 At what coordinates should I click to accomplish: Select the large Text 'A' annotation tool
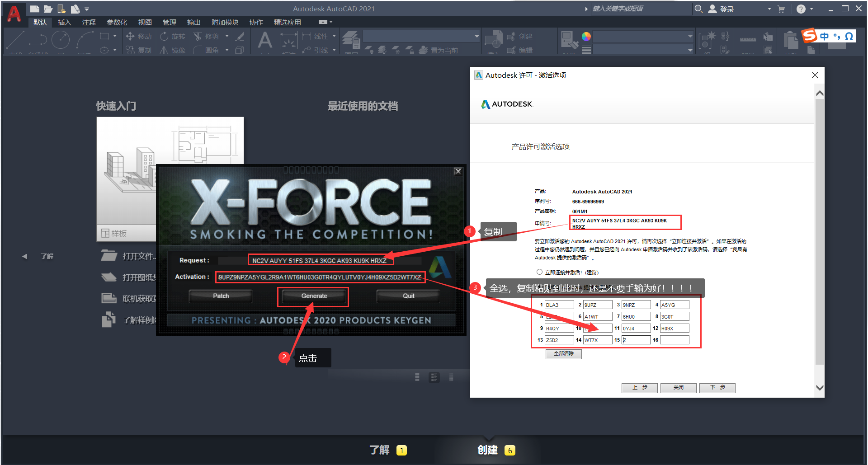click(265, 40)
